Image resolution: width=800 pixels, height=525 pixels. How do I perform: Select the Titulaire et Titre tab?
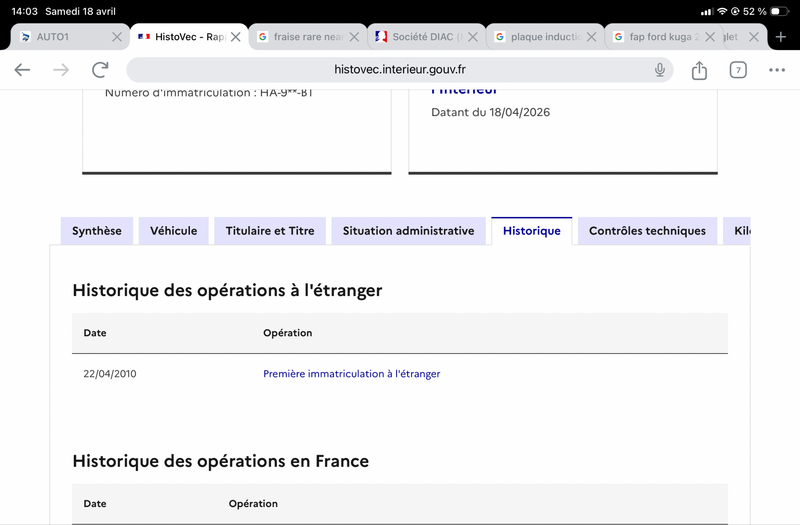270,231
